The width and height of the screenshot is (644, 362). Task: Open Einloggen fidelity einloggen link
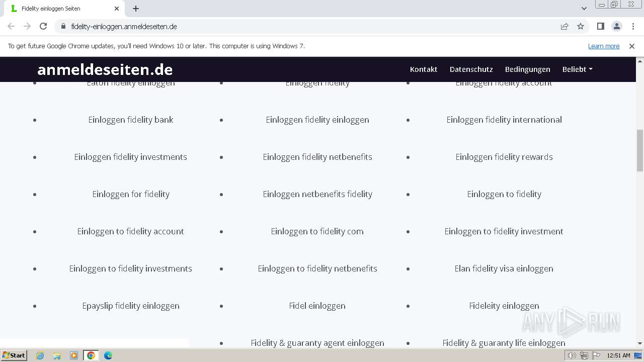(x=317, y=120)
